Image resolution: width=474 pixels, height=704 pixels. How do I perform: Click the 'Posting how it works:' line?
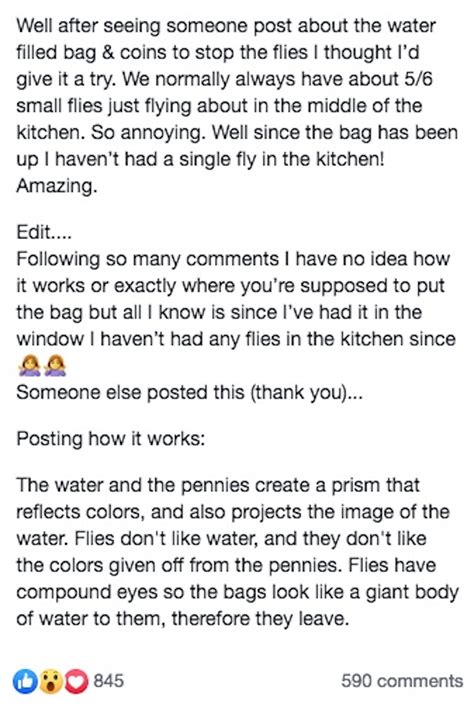pos(110,438)
